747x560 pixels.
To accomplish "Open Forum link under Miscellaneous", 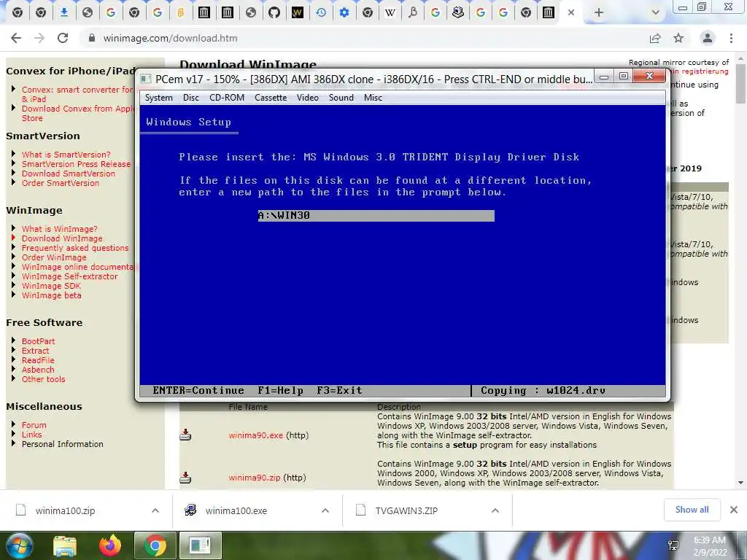I will 34,425.
